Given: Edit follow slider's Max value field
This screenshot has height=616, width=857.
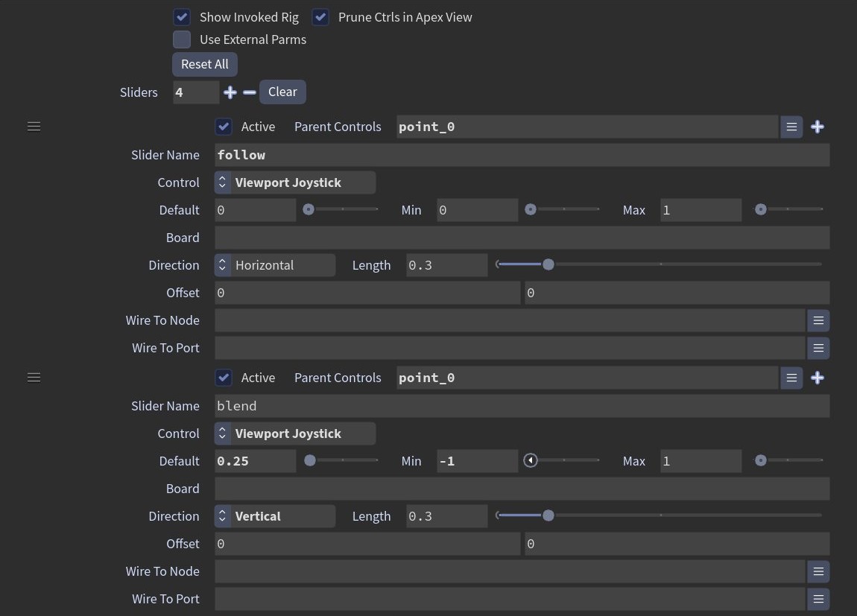Looking at the screenshot, I should (x=701, y=210).
